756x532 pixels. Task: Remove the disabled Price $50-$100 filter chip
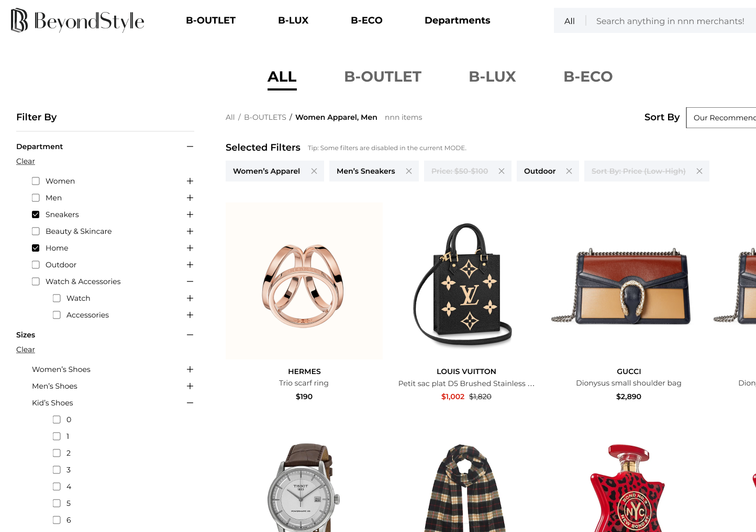[502, 171]
